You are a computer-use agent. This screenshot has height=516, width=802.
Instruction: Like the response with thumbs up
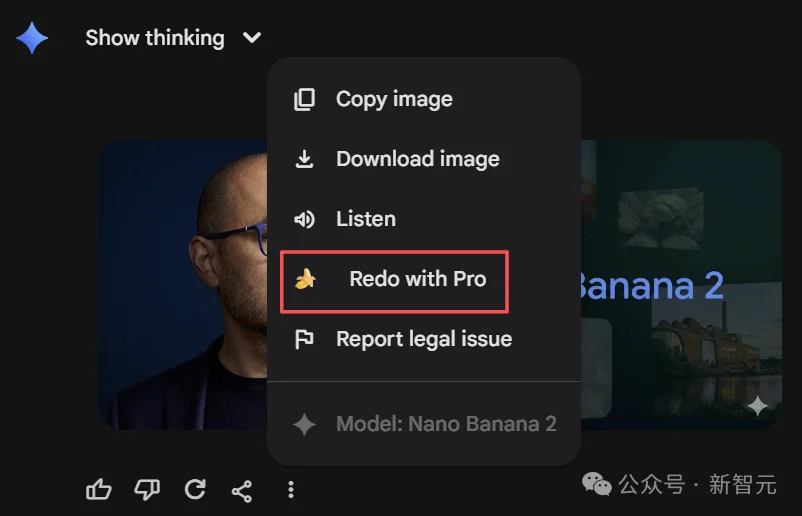coord(99,489)
